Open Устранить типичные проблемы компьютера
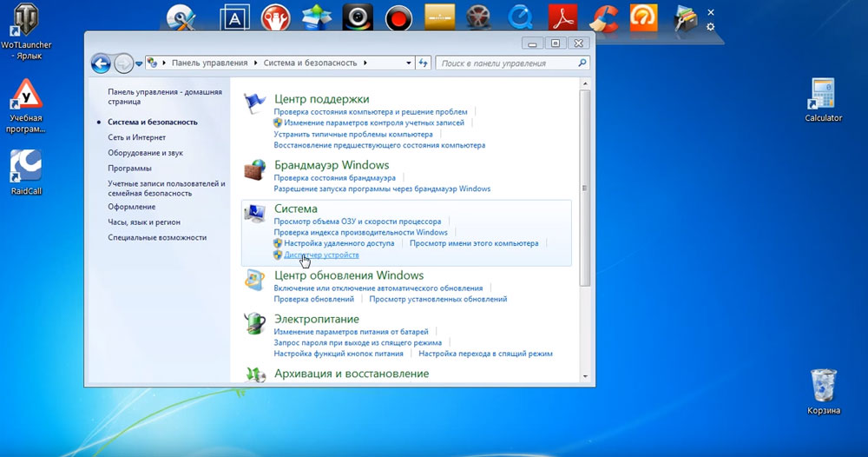 [353, 134]
